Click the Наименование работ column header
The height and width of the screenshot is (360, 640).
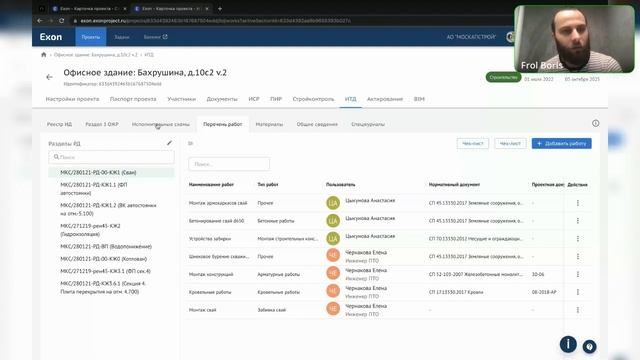point(211,184)
